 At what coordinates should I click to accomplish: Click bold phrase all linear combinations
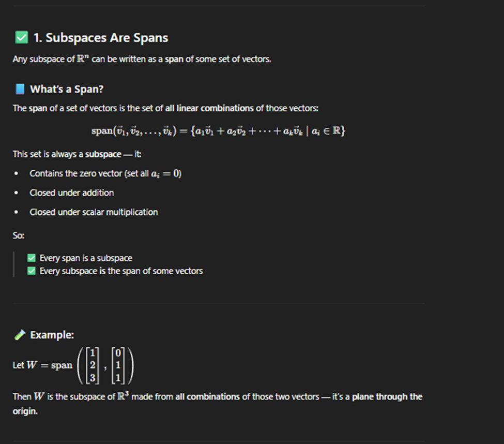click(x=209, y=108)
